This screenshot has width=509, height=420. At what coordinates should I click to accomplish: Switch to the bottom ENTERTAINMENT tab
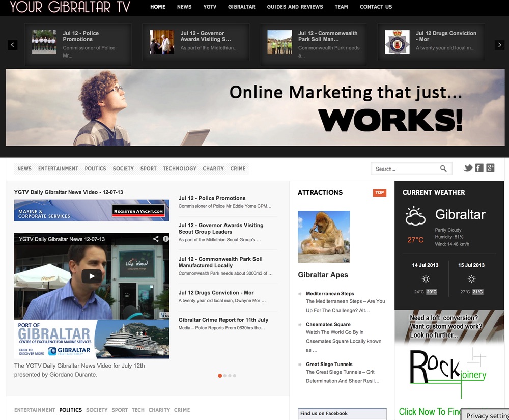(x=35, y=410)
